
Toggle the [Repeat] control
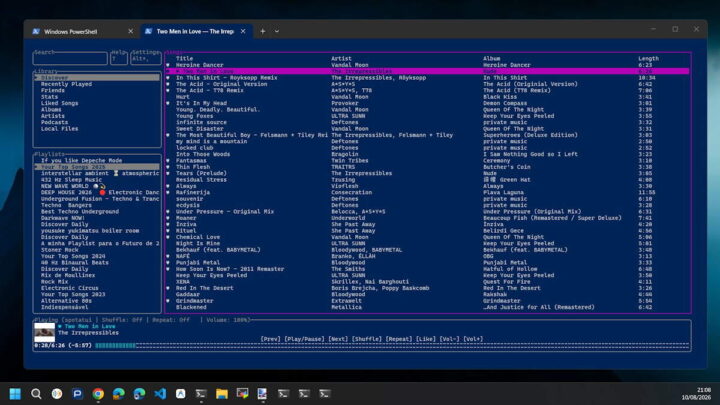point(399,339)
